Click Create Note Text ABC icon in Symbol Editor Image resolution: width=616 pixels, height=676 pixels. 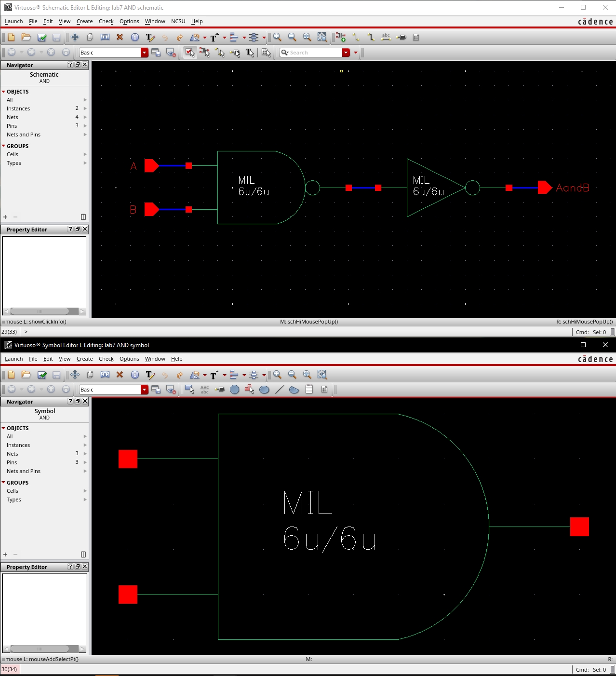point(205,389)
